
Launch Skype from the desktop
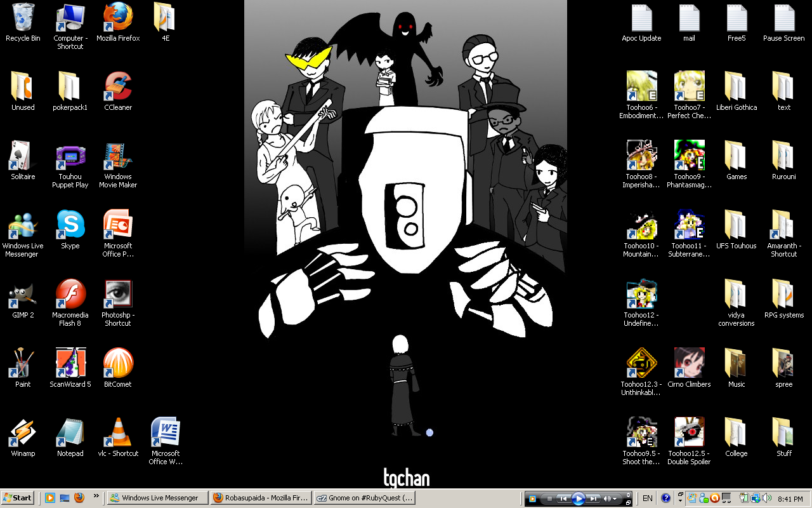tap(70, 225)
